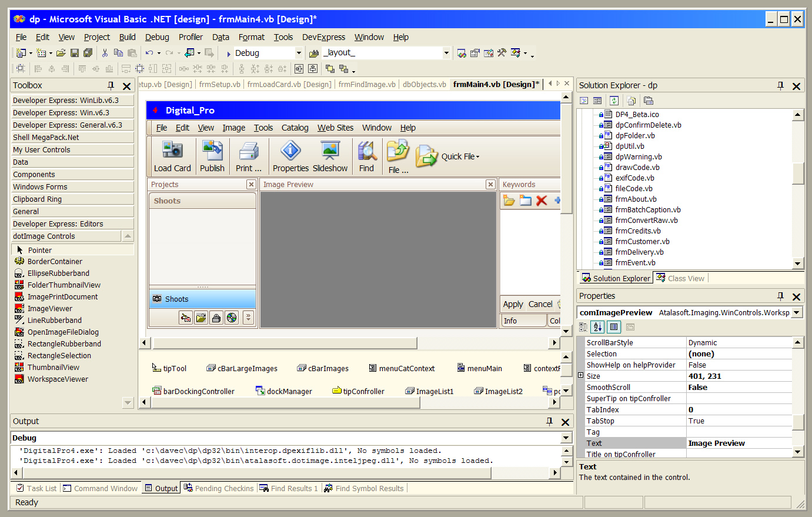Screen dimensions: 812x517
Task: Click the Publish icon in Digital_Pro toolbar
Action: coord(212,151)
